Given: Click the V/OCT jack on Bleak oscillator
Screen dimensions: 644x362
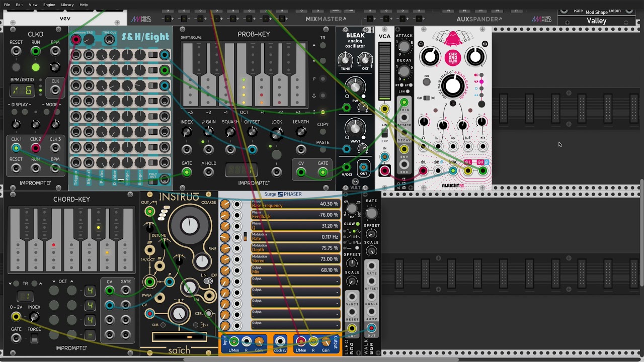Looking at the screenshot, I should point(347,167).
